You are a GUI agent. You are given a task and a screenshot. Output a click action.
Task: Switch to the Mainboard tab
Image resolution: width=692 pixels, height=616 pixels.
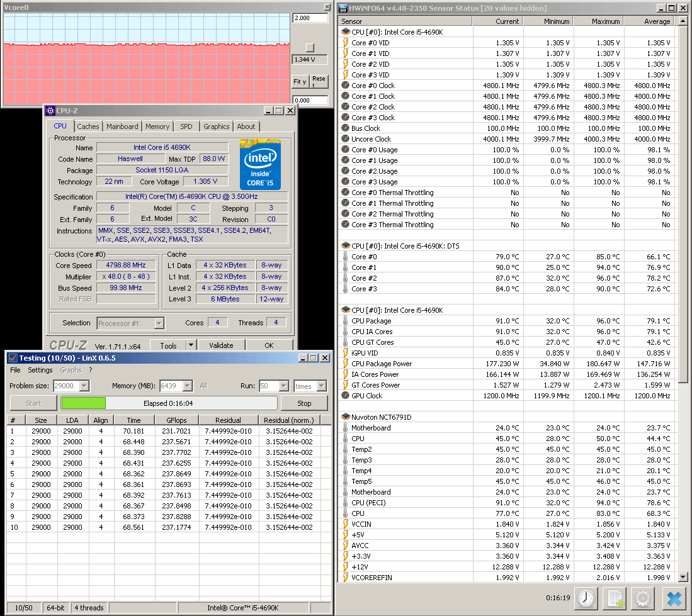pyautogui.click(x=122, y=126)
